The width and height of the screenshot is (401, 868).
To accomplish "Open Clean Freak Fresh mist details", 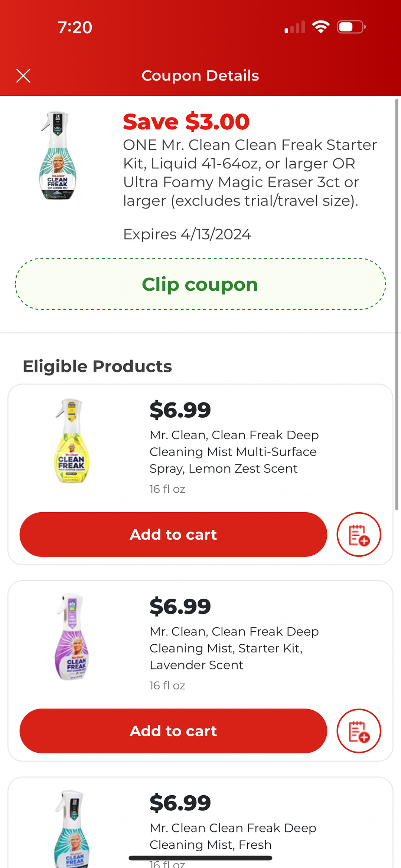I will pyautogui.click(x=233, y=836).
